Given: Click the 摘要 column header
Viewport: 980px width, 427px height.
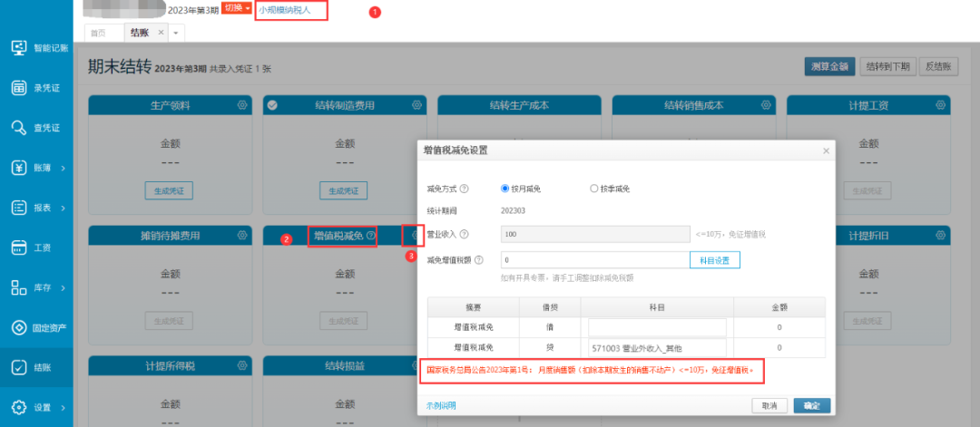Looking at the screenshot, I should click(473, 307).
